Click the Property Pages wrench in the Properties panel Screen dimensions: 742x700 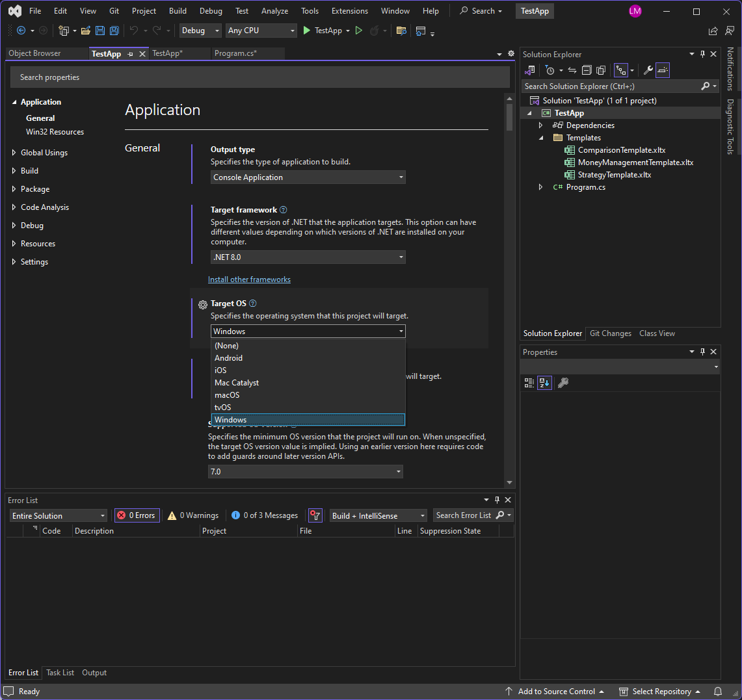(563, 383)
